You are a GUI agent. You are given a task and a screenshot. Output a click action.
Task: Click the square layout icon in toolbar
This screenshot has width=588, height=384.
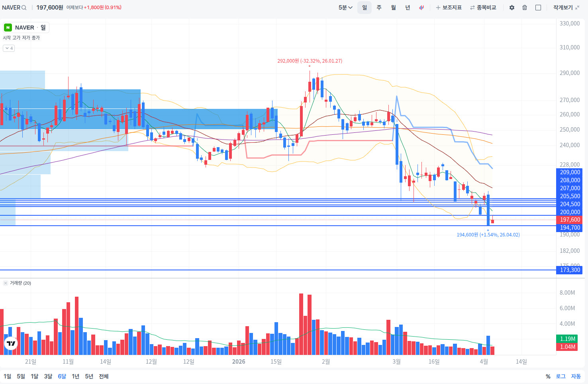(x=538, y=8)
